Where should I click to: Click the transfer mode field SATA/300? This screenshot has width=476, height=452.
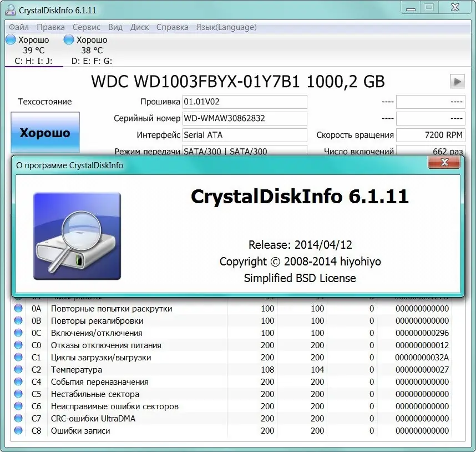[x=245, y=150]
